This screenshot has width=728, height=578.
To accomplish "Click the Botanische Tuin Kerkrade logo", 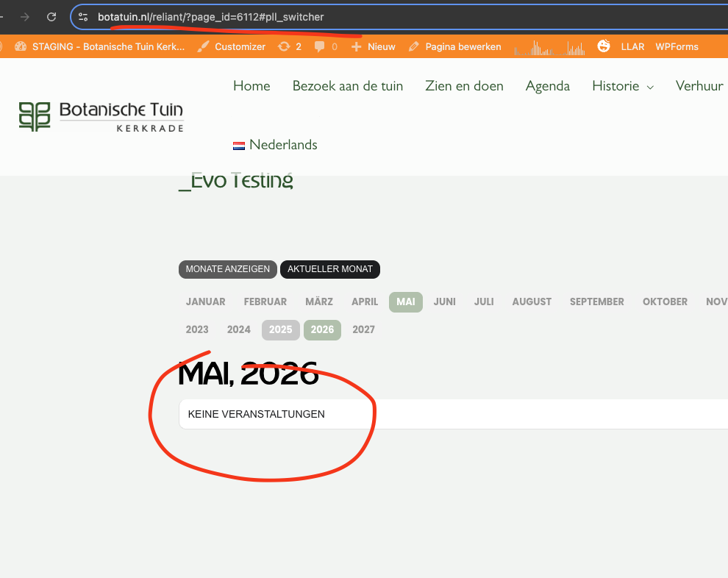I will [x=101, y=116].
